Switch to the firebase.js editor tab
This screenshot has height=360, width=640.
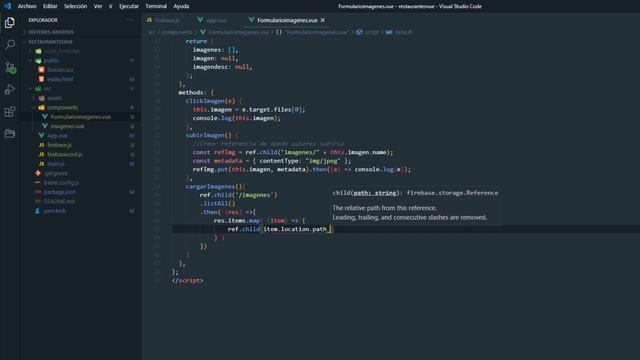coord(163,20)
